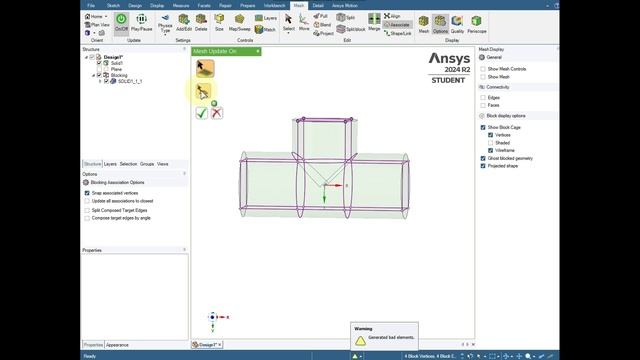Select the Split tool
This screenshot has height=360, width=640.
346,18
